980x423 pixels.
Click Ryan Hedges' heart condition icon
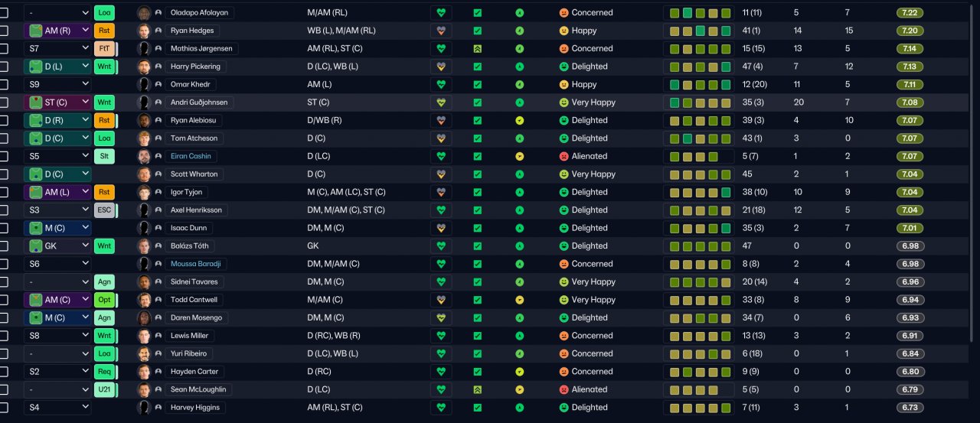tap(440, 31)
